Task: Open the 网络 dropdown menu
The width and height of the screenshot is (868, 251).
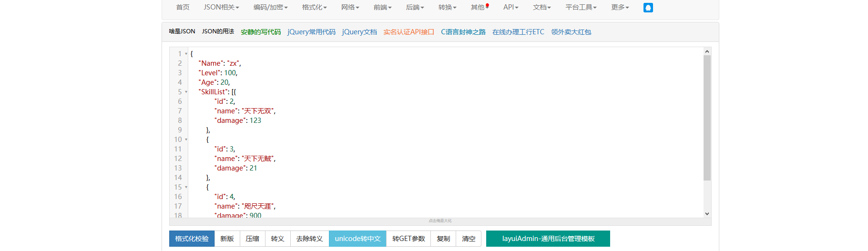Action: tap(350, 7)
